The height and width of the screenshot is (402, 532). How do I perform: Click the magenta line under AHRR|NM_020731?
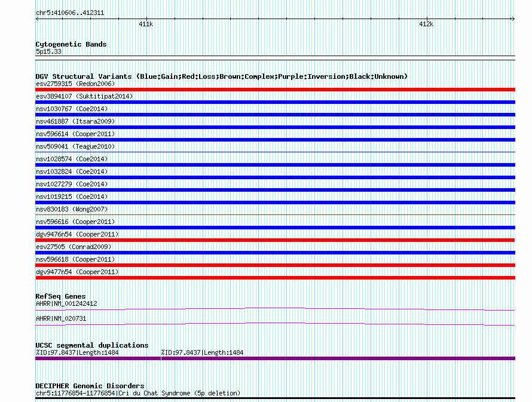(275, 324)
